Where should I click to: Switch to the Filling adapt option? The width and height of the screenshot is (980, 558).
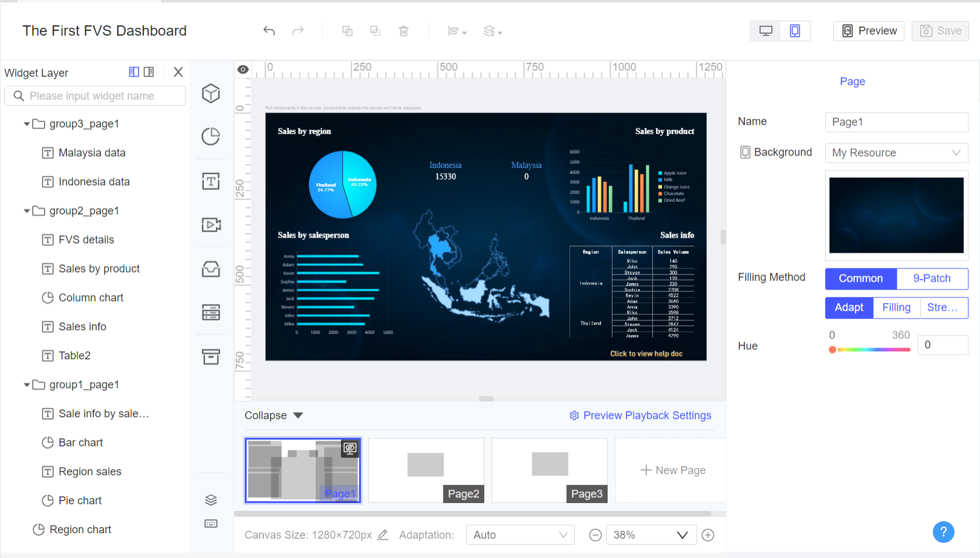(896, 307)
